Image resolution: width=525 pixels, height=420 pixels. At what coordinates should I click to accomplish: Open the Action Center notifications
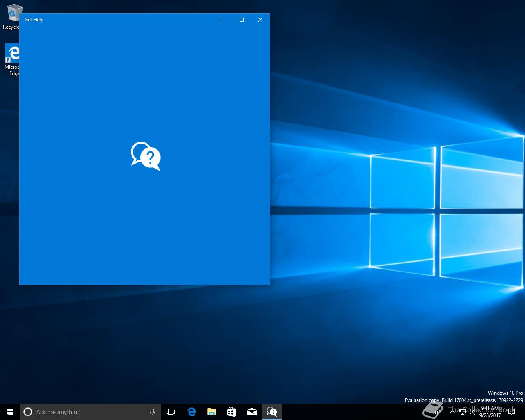[x=511, y=412]
